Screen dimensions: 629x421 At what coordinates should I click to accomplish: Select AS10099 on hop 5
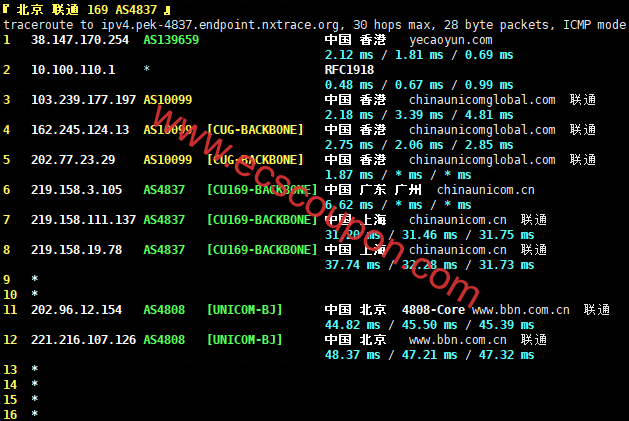168,160
